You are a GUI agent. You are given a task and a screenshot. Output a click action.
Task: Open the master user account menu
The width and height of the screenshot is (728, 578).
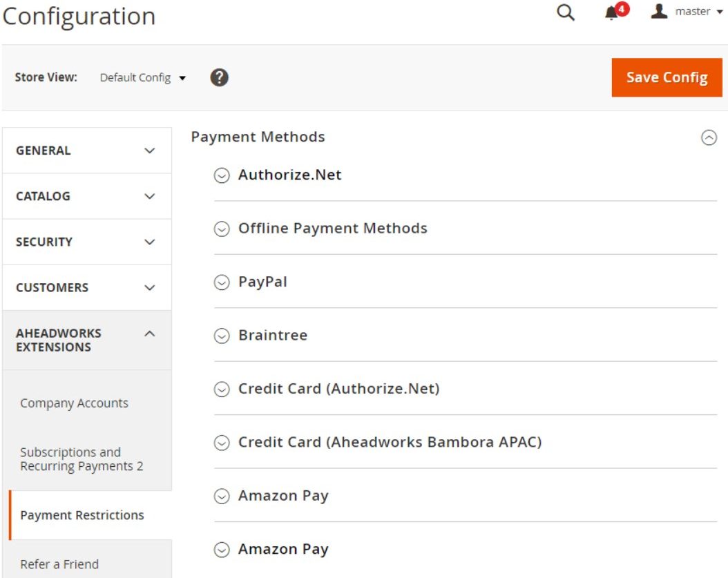tap(687, 11)
